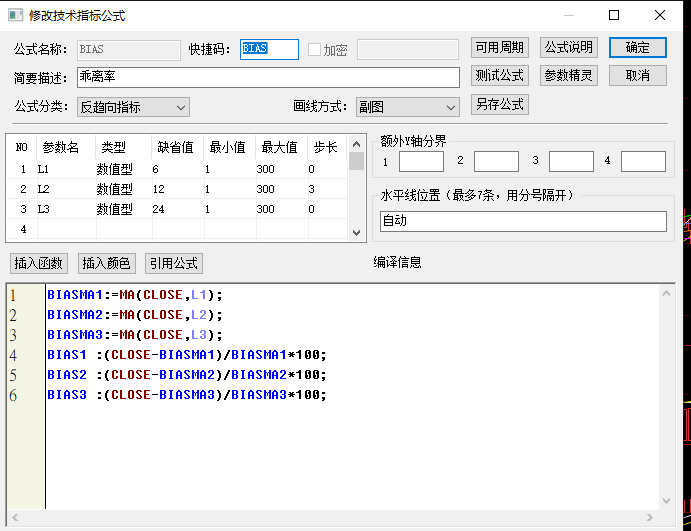This screenshot has width=691, height=531.
Task: Click the dialog title bar window icon
Action: tap(16, 16)
